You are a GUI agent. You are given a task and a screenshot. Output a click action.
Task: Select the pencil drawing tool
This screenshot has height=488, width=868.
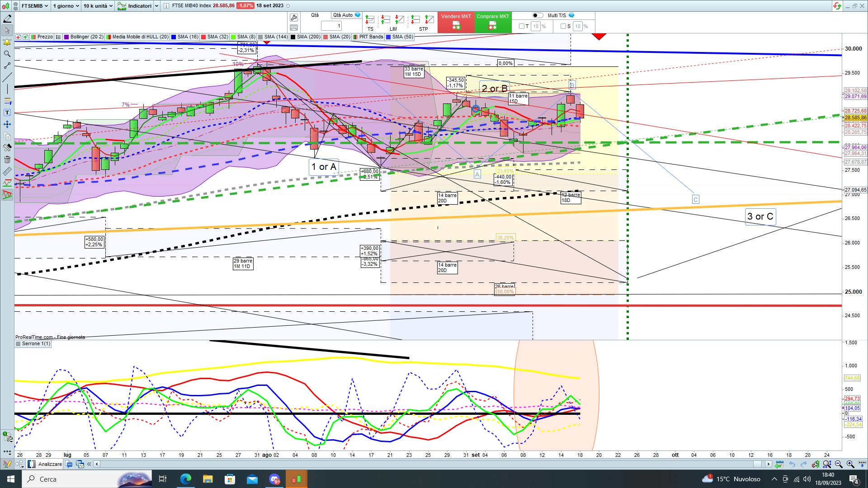tap(7, 19)
